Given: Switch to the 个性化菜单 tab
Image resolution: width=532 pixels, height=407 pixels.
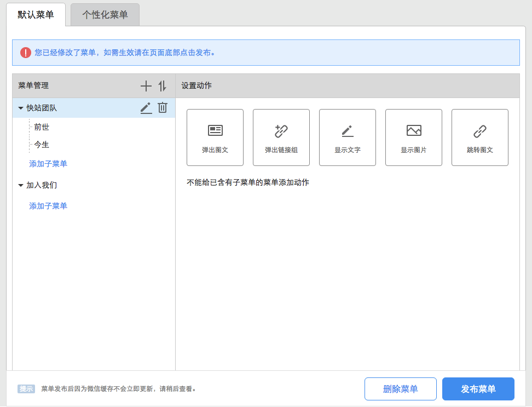Looking at the screenshot, I should tap(105, 15).
